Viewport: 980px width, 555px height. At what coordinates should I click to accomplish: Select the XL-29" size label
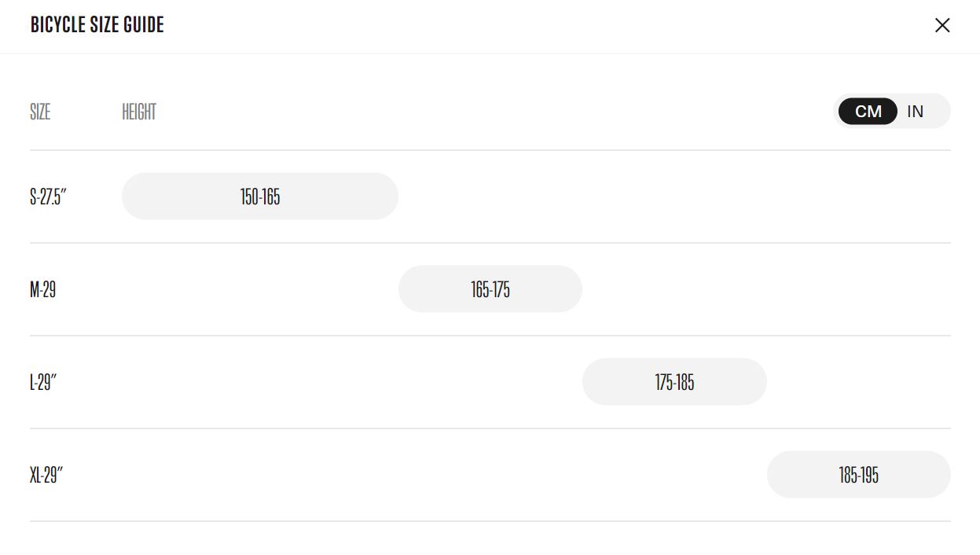[46, 476]
